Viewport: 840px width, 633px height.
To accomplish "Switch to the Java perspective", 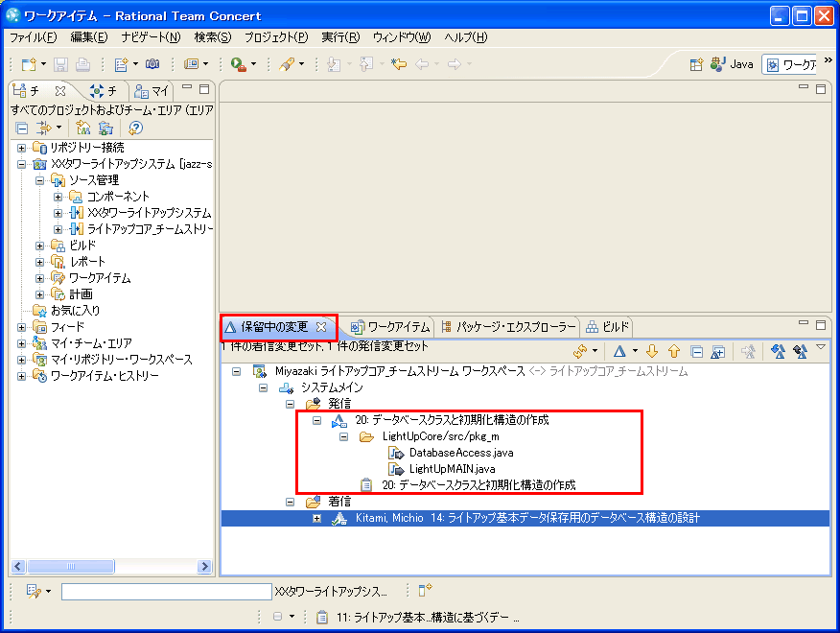I will (x=732, y=64).
